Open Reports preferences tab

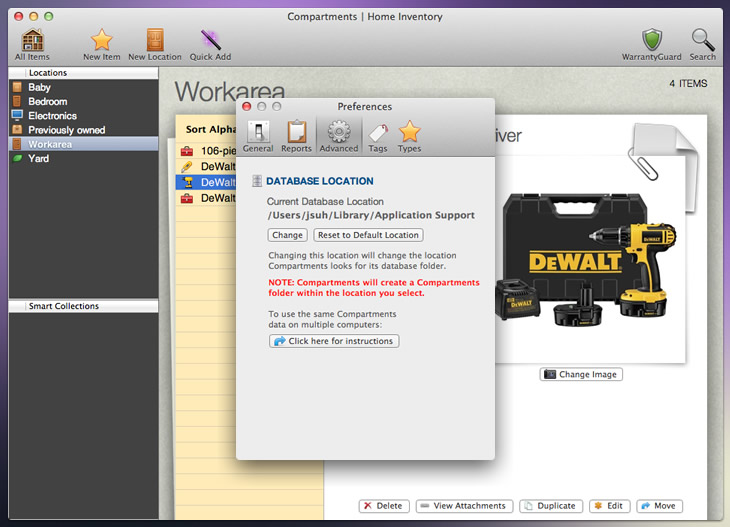pyautogui.click(x=296, y=137)
